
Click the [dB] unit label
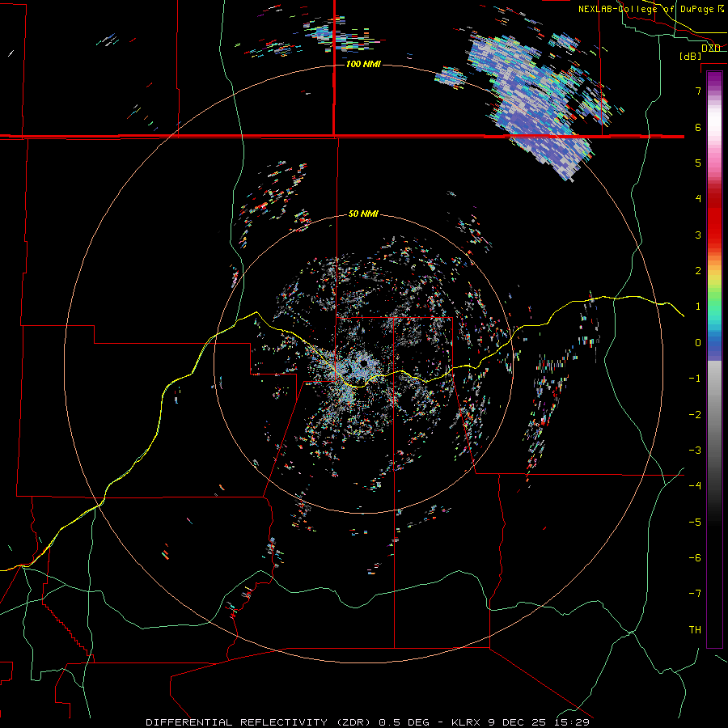tap(691, 56)
